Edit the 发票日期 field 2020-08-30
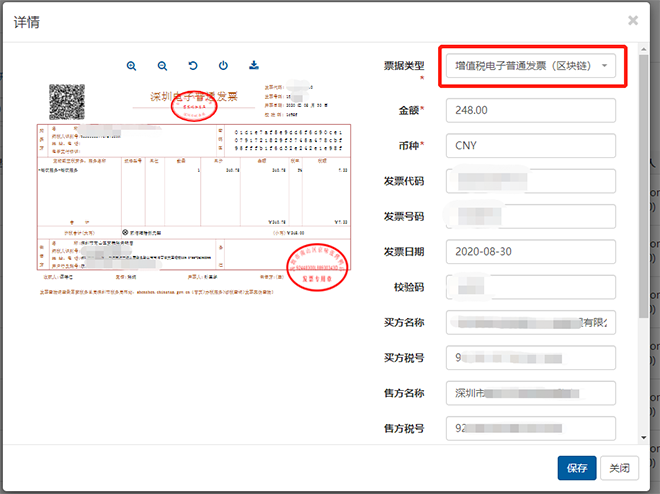The image size is (660, 494). (x=531, y=252)
